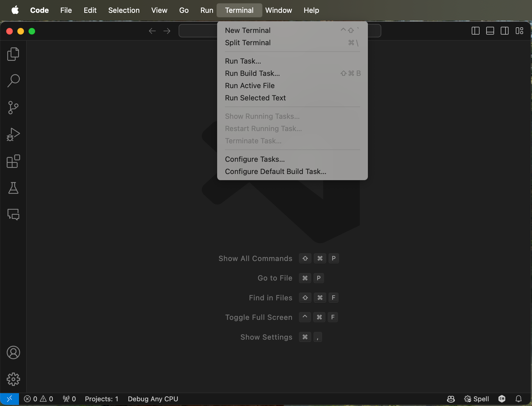Screen dimensions: 532x406
Task: Open the Customize Layout options
Action: 519,31
